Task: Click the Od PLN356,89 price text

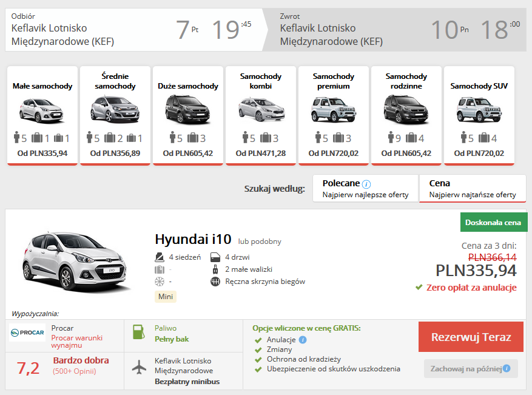Action: click(x=115, y=154)
